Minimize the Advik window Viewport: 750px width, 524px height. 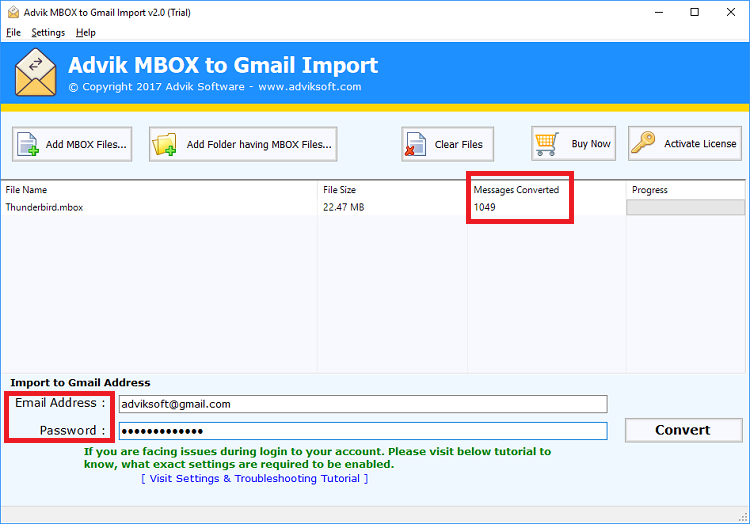[659, 12]
